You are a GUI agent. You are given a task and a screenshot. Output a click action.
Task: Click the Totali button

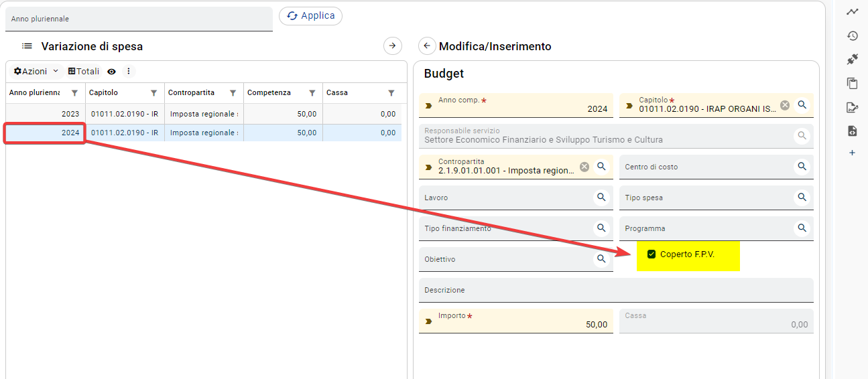pos(84,71)
